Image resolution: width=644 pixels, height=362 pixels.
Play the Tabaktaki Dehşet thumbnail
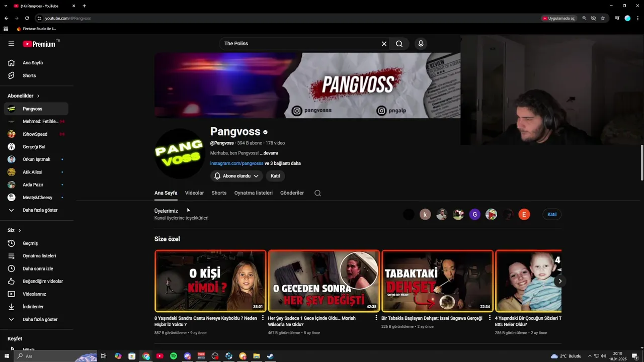point(437,281)
